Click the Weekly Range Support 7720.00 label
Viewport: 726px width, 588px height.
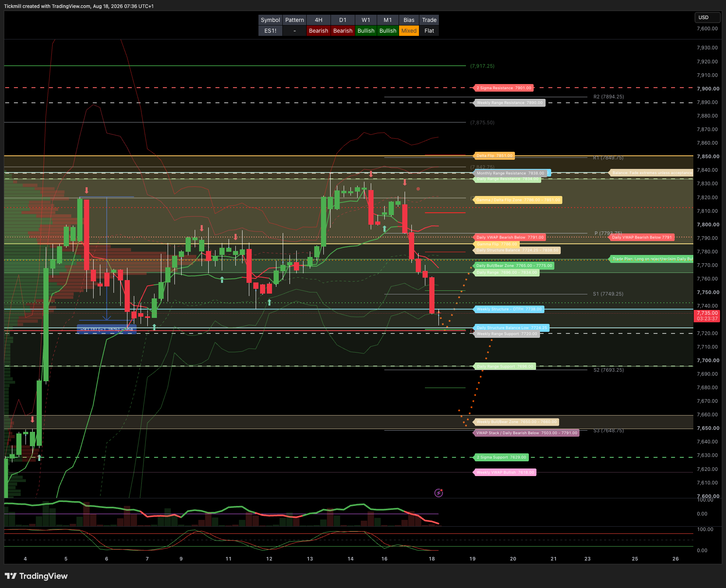pos(507,334)
